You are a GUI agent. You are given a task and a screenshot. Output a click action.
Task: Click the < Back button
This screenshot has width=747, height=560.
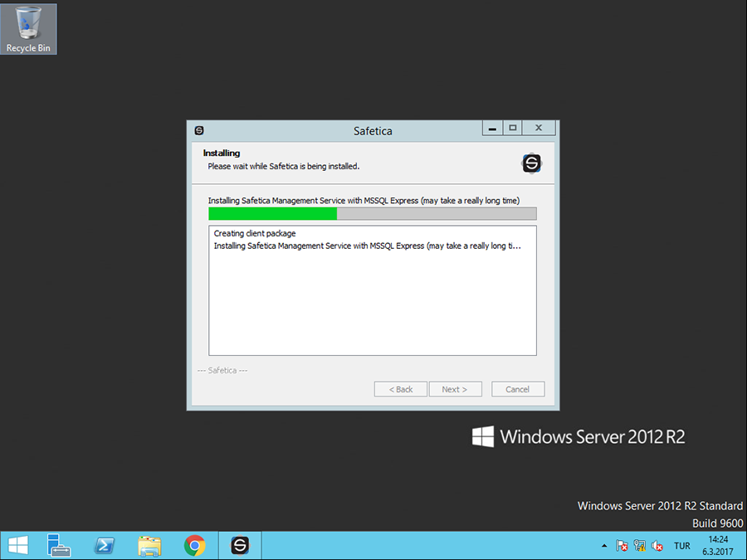pos(401,389)
